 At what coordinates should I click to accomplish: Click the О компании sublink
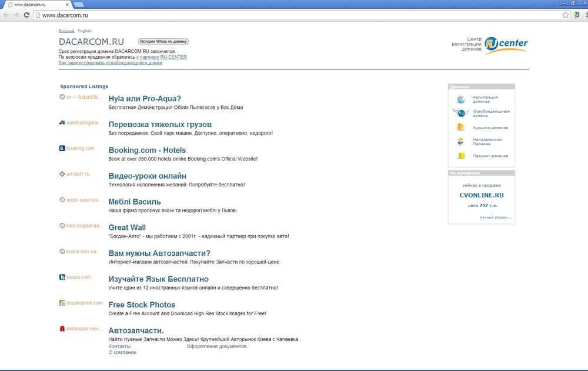(122, 352)
